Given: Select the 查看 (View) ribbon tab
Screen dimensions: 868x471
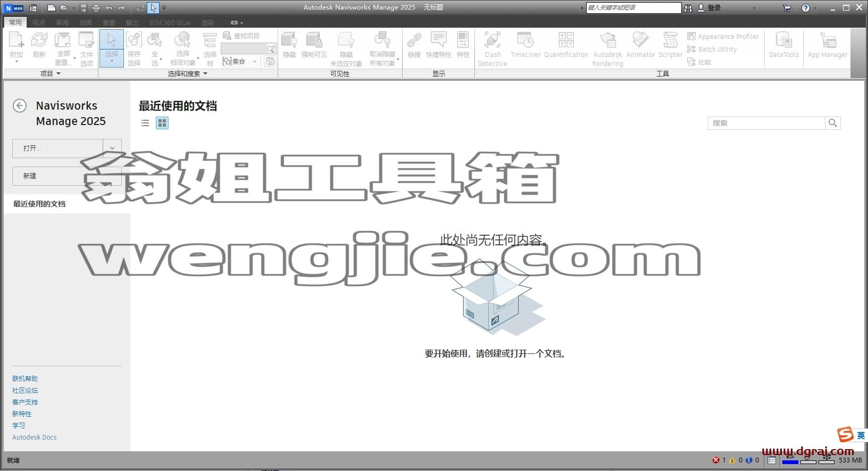Looking at the screenshot, I should tap(109, 22).
